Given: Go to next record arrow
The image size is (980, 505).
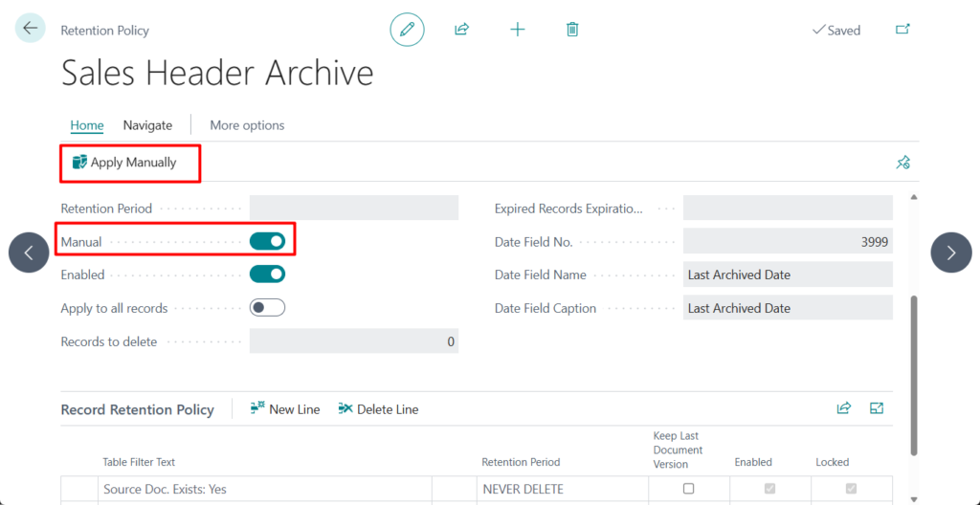Looking at the screenshot, I should (950, 252).
